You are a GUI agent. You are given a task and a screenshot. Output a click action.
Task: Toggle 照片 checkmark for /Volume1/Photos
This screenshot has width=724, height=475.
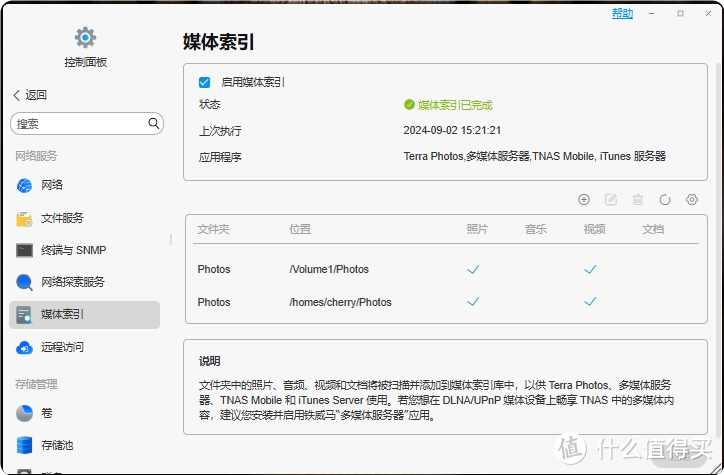(x=474, y=269)
